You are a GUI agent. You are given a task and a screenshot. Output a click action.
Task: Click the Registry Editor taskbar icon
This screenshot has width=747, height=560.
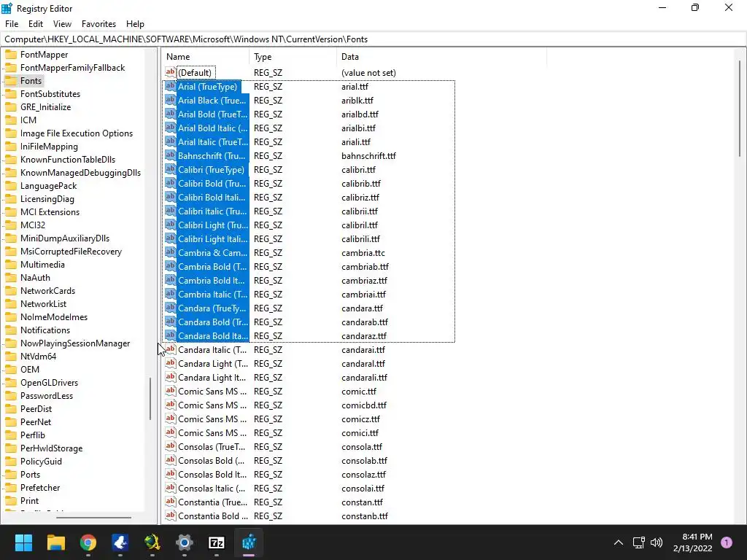tap(249, 542)
